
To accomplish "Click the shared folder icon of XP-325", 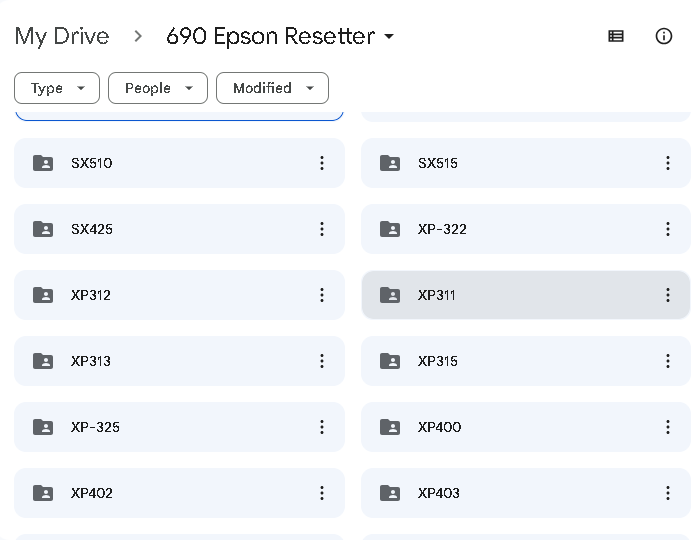I will click(43, 427).
